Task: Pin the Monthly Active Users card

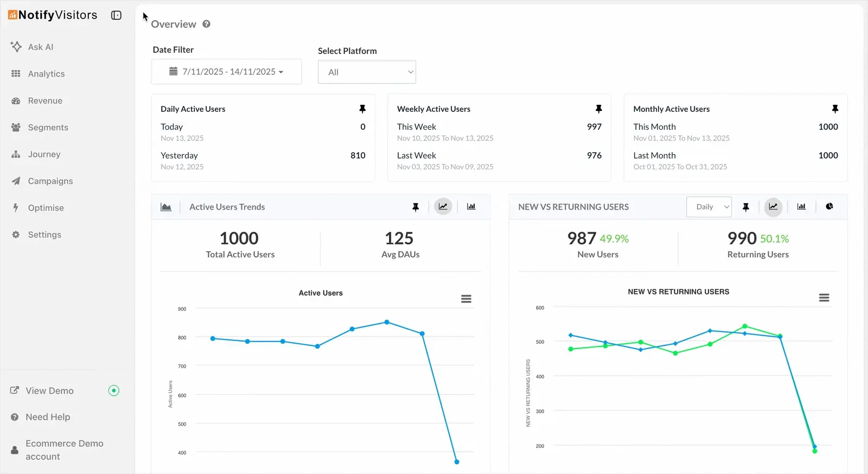Action: click(x=835, y=109)
